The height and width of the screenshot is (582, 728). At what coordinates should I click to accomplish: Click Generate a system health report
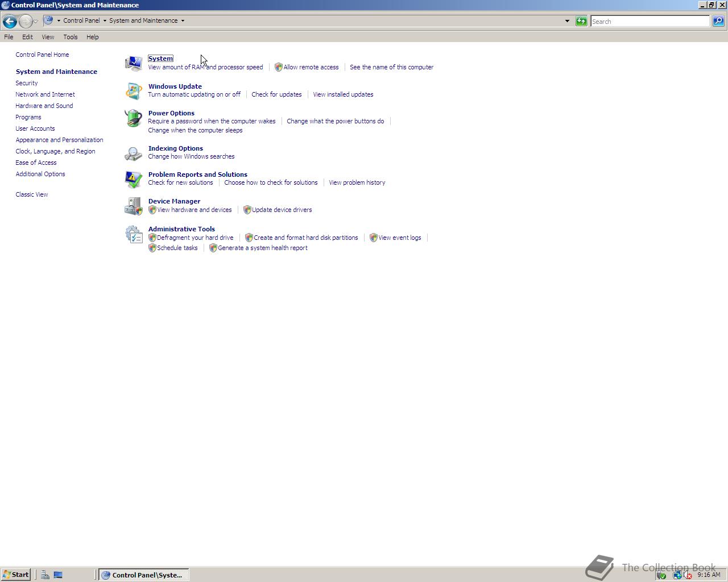click(x=263, y=248)
